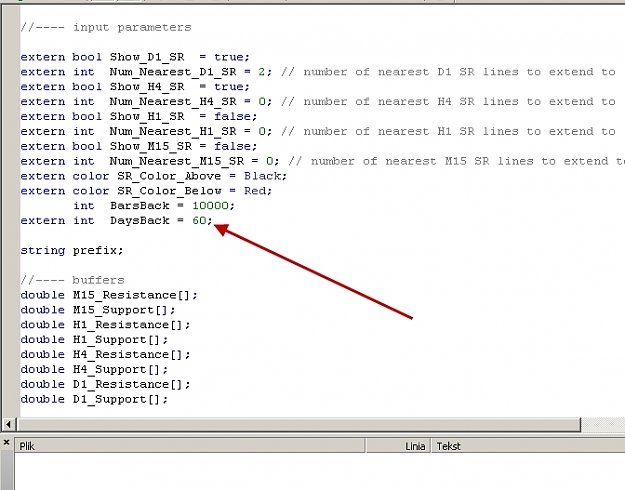Click the Linia column header
This screenshot has height=490, width=625.
click(x=398, y=446)
